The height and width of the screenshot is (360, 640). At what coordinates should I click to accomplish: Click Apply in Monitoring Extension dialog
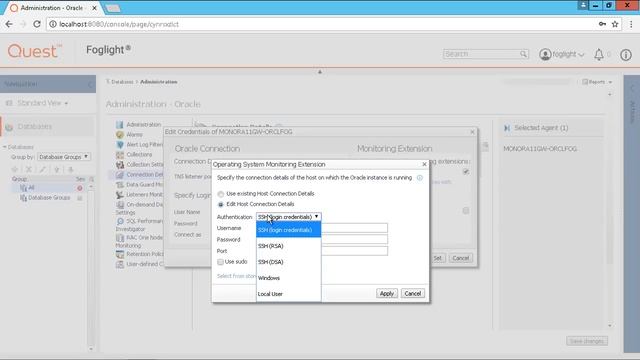click(387, 293)
